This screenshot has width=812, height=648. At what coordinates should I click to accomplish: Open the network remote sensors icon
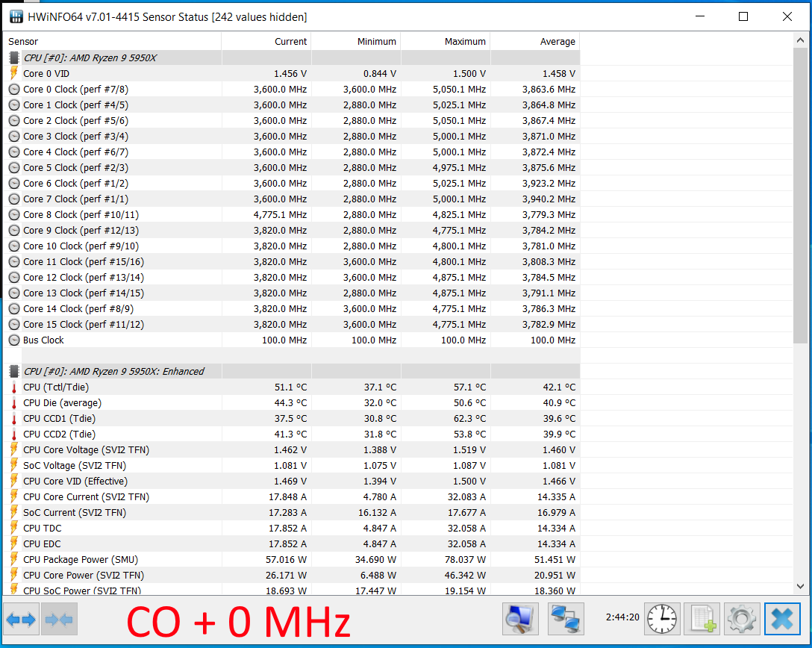click(566, 619)
